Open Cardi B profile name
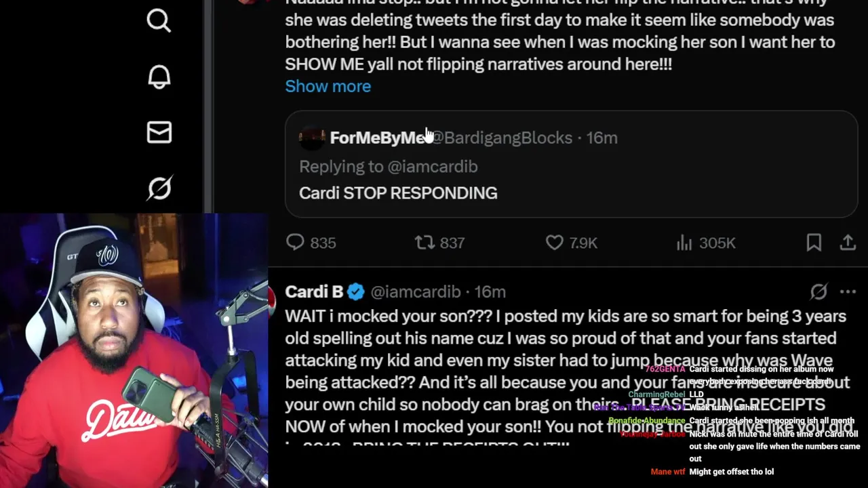Viewport: 868px width, 488px height. [x=314, y=292]
